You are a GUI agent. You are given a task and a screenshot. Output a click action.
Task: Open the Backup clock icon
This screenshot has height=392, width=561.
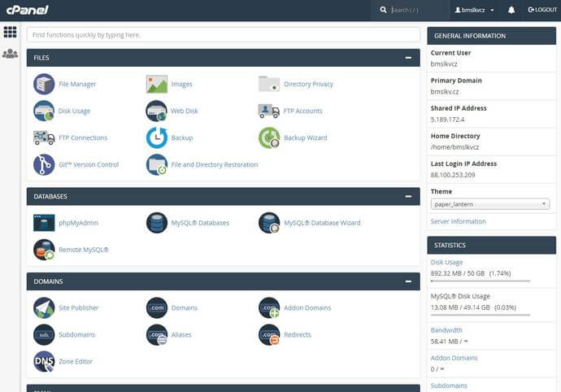click(157, 137)
